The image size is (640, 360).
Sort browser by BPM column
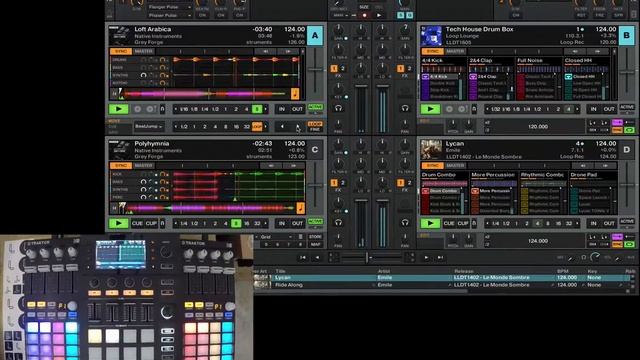(x=563, y=271)
